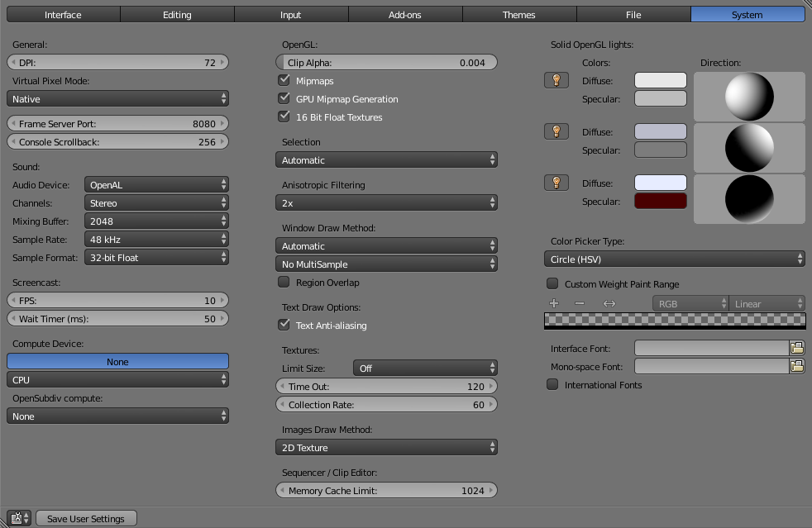
Task: Switch to the Interface tab
Action: (x=63, y=15)
